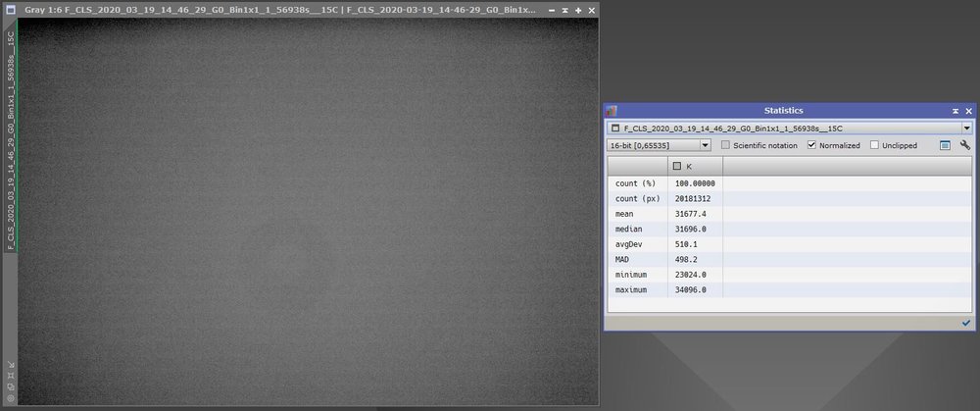Click the track view icon in Statistics
Screen dimensions: 980x411
coord(945,145)
